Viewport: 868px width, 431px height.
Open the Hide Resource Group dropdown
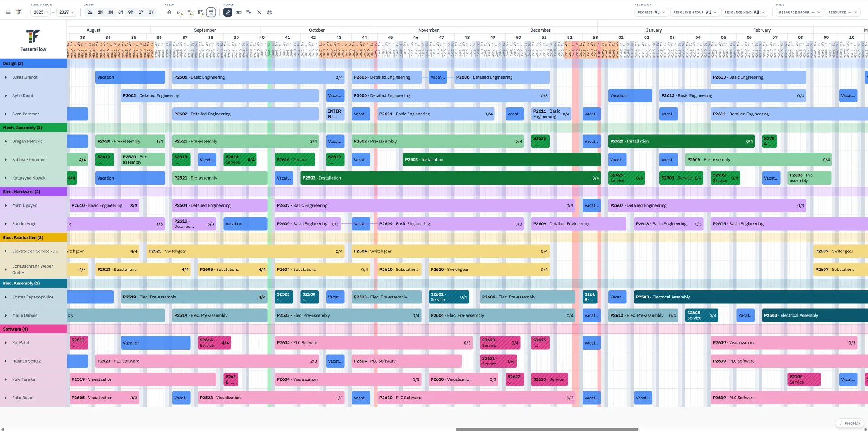click(800, 12)
